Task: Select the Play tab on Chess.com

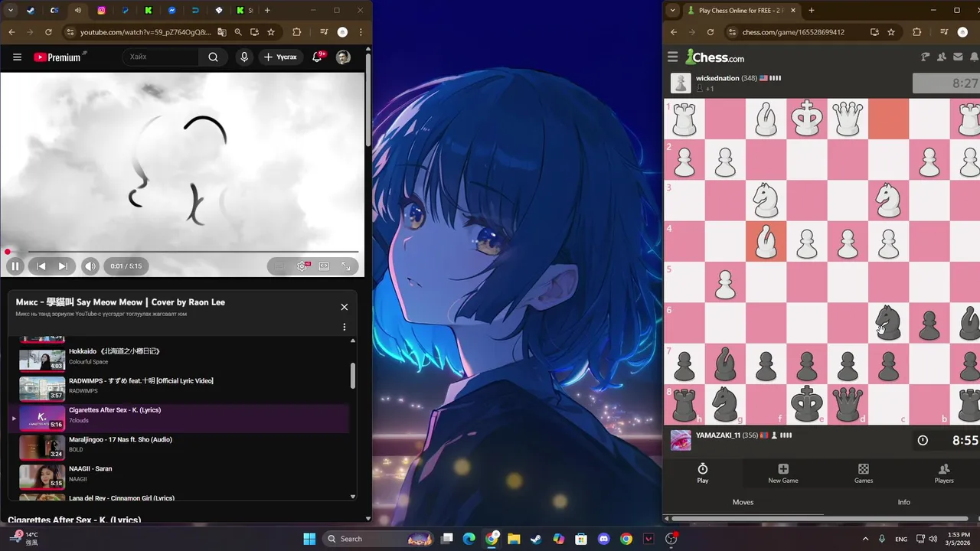Action: coord(703,473)
